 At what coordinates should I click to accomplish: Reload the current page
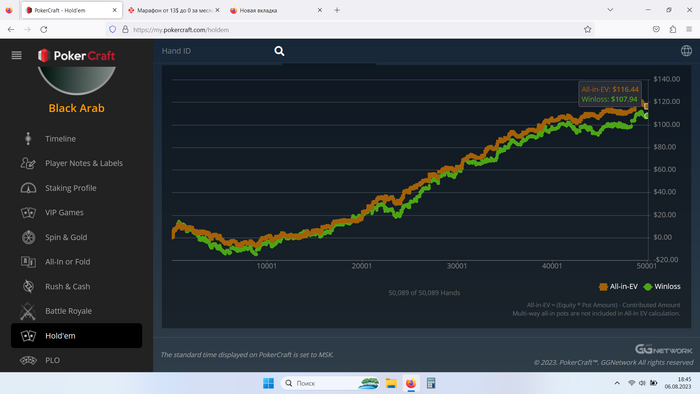click(44, 29)
